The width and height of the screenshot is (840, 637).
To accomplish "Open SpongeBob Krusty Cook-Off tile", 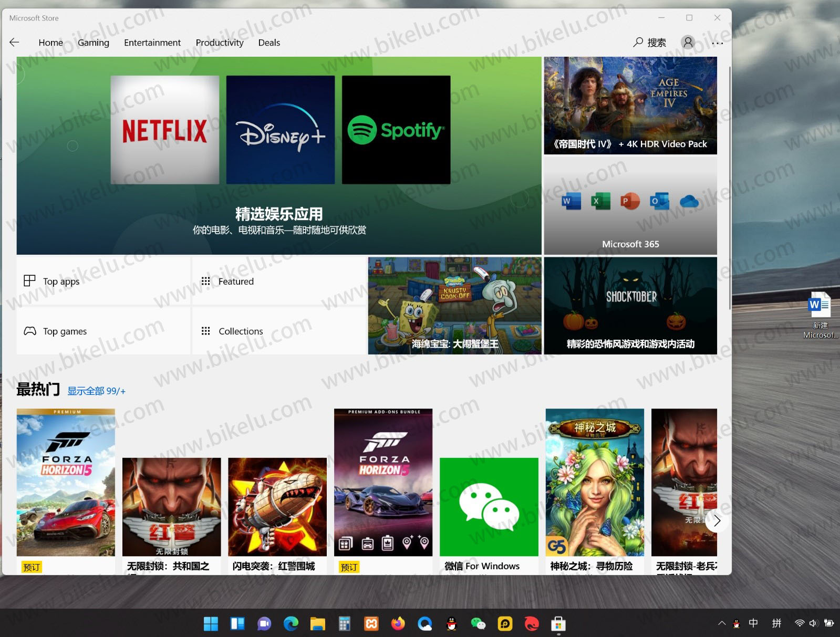I will (x=454, y=306).
